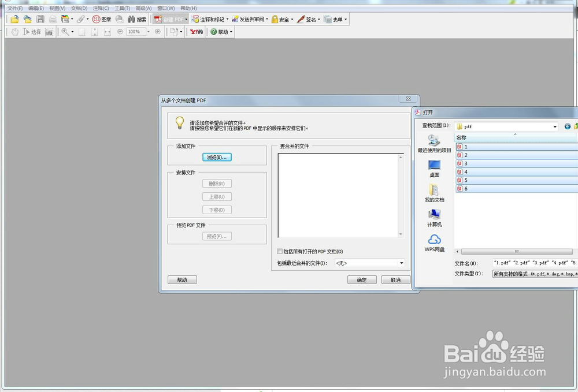Choose the 选择 text select tool

pos(32,32)
